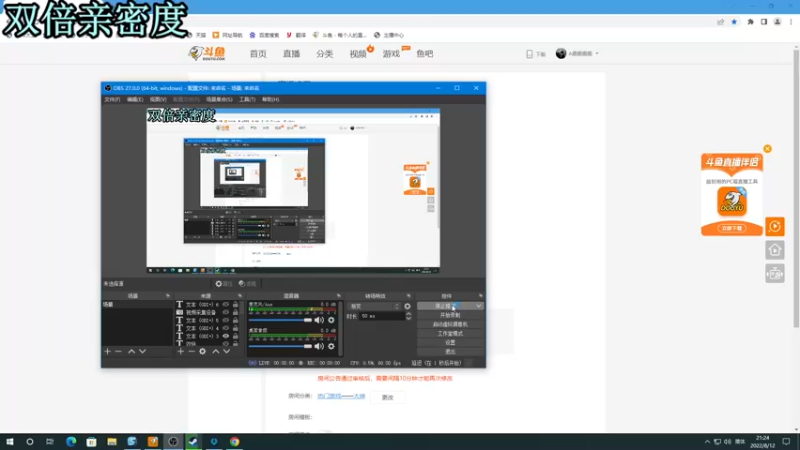Click Chrome bookmark star icon
This screenshot has width=800, height=450.
734,22
